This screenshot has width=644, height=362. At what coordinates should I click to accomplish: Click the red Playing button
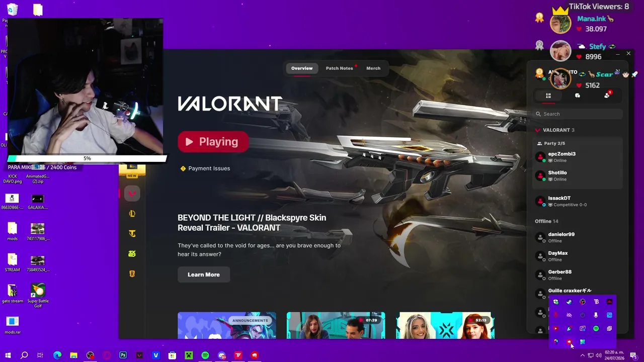pyautogui.click(x=213, y=142)
